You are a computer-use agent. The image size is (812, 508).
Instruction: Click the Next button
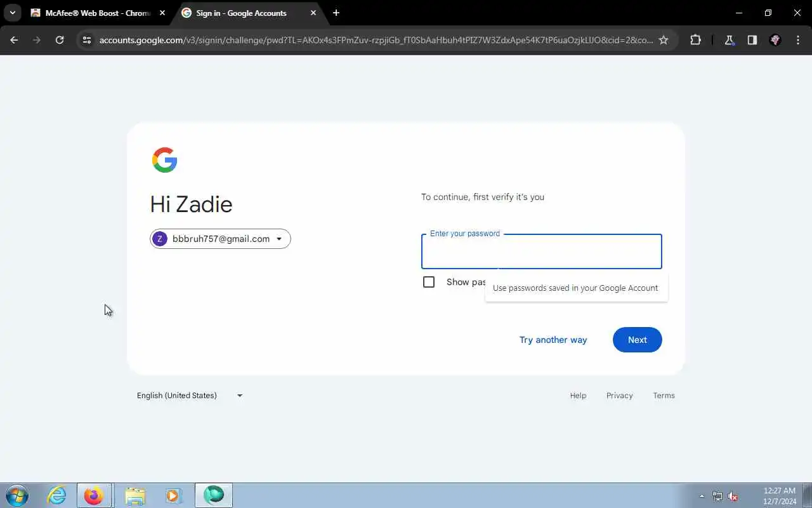pyautogui.click(x=638, y=340)
